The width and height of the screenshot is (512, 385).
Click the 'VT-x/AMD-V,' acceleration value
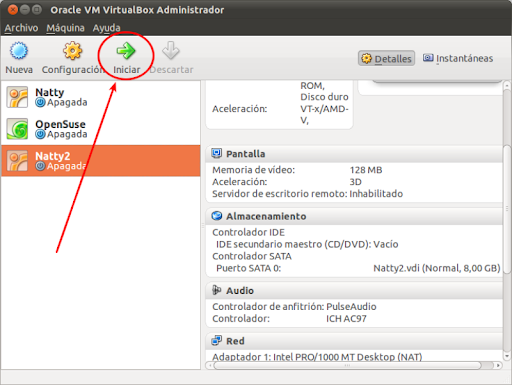click(x=324, y=114)
